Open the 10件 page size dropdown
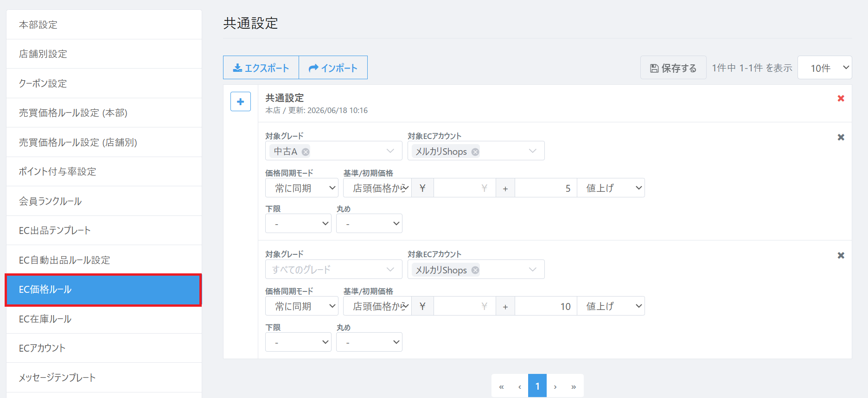The height and width of the screenshot is (398, 868). click(x=825, y=68)
